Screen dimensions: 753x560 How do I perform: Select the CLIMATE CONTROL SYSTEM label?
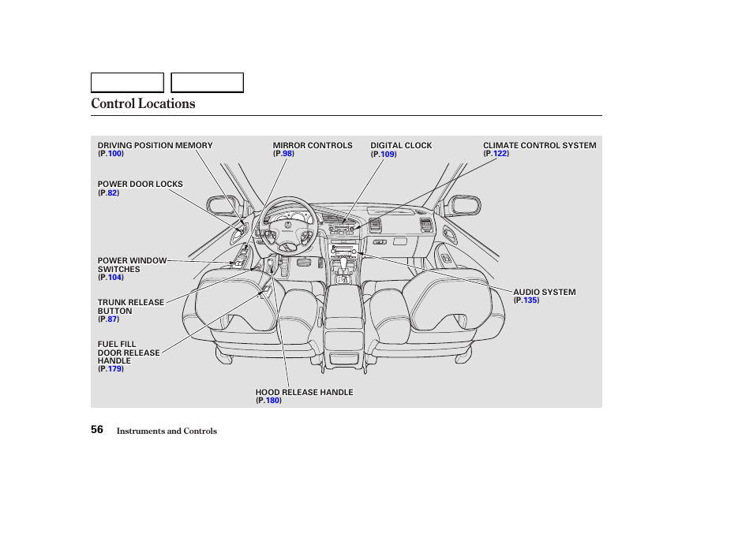[x=540, y=145]
